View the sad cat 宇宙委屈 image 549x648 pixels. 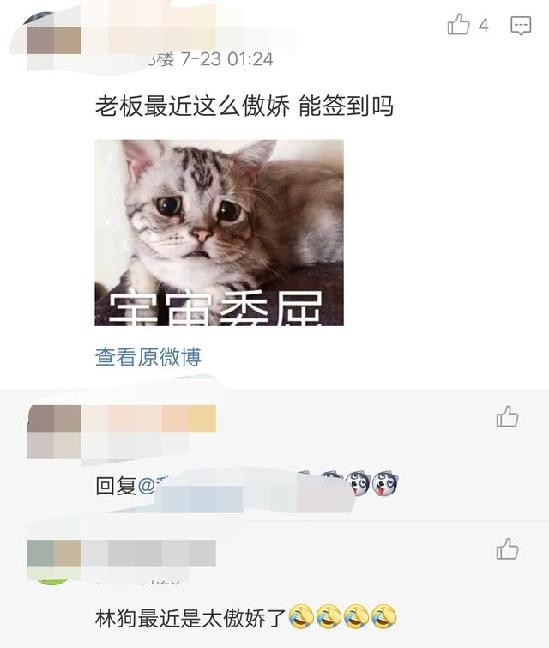point(219,233)
